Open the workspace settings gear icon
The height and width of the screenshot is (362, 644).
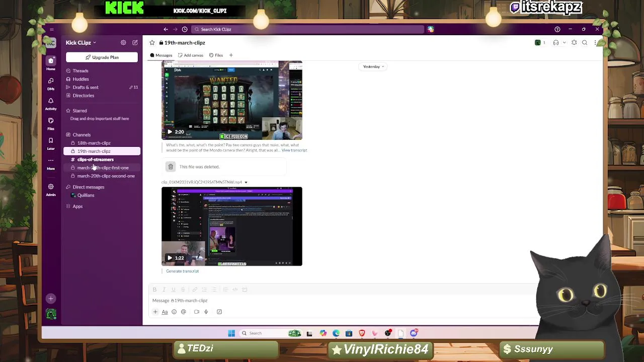coord(123,43)
